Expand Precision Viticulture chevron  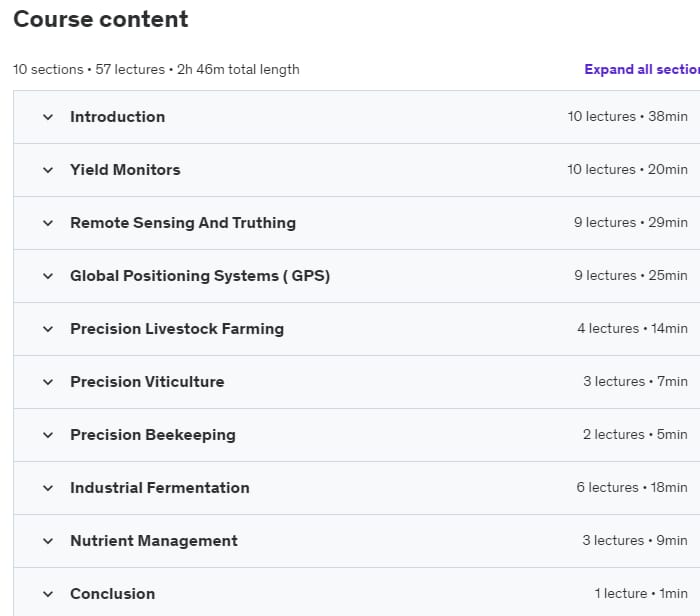pyautogui.click(x=48, y=382)
